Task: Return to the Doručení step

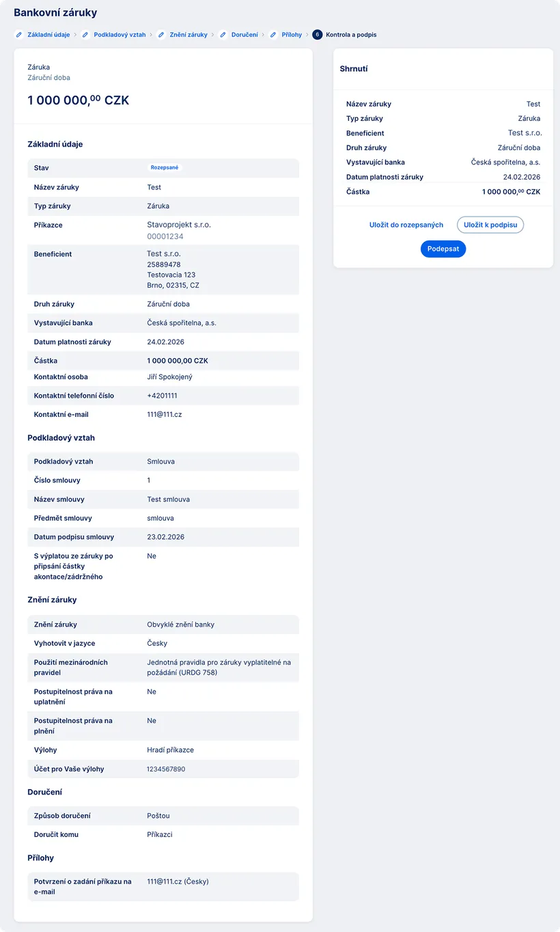Action: click(244, 35)
